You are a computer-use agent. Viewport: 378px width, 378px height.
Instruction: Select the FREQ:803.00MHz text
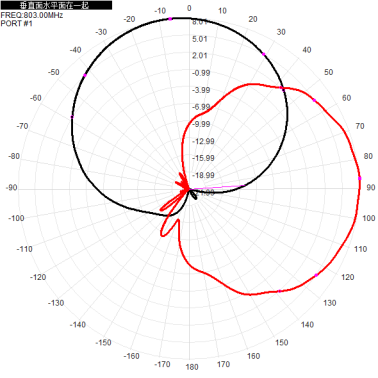coord(32,15)
